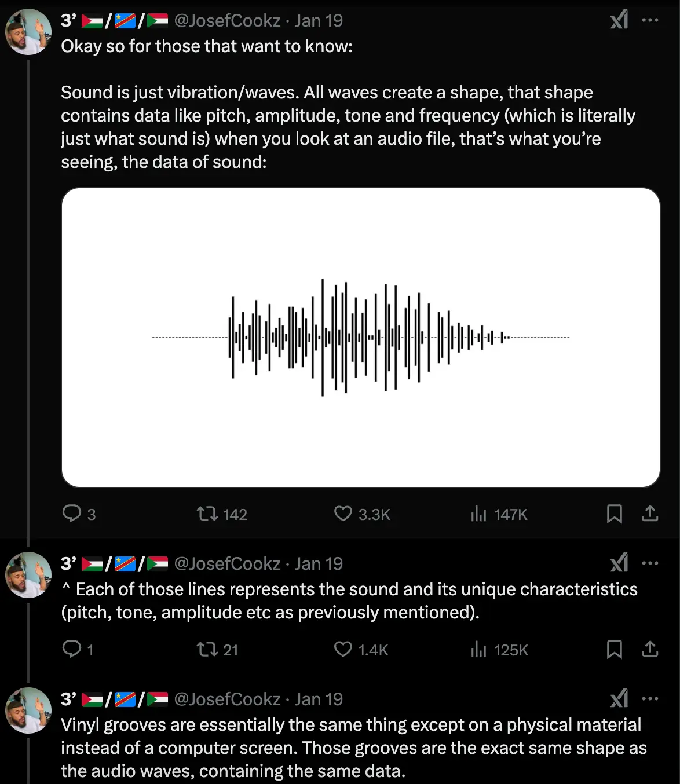Viewport: 680px width, 784px height.
Task: Like the first tweet with 3.3K likes
Action: [x=343, y=514]
